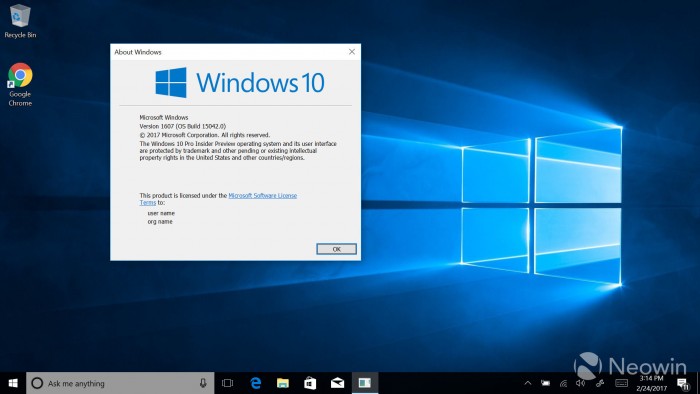Click the Version 1607 build line
The image size is (700, 394).
pos(183,126)
